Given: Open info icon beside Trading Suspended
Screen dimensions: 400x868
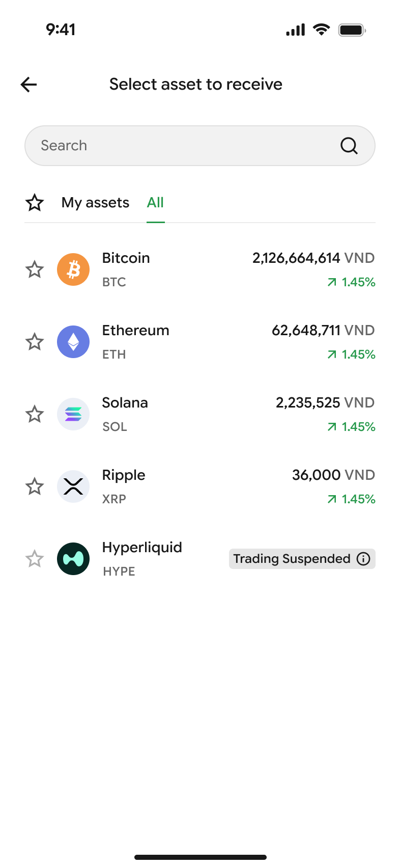Looking at the screenshot, I should 363,559.
